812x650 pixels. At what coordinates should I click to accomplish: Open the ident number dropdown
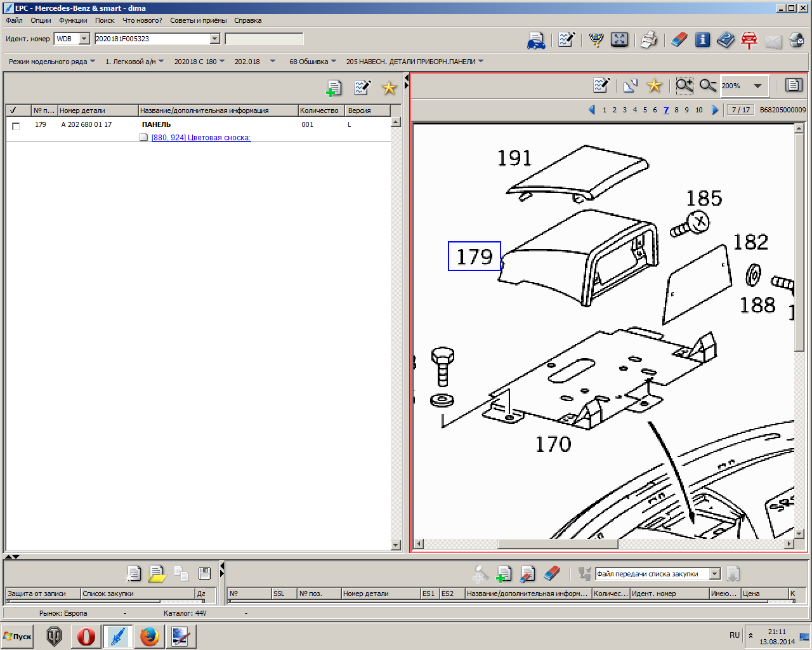click(x=214, y=39)
